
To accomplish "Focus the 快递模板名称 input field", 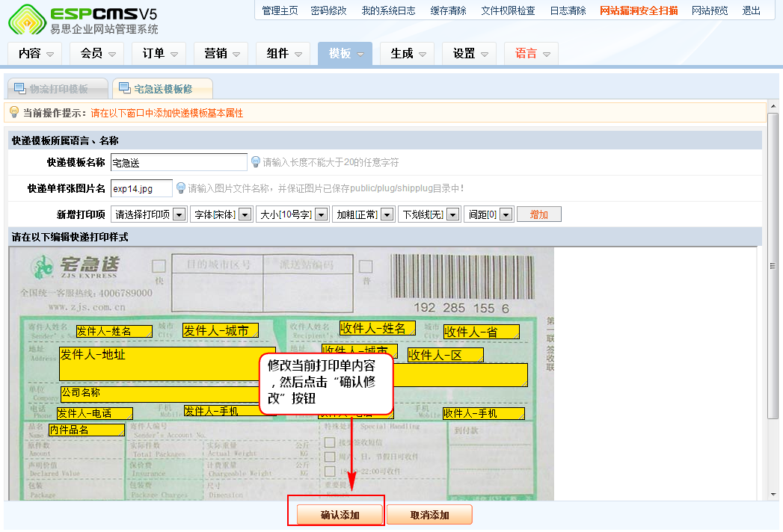I will [179, 162].
